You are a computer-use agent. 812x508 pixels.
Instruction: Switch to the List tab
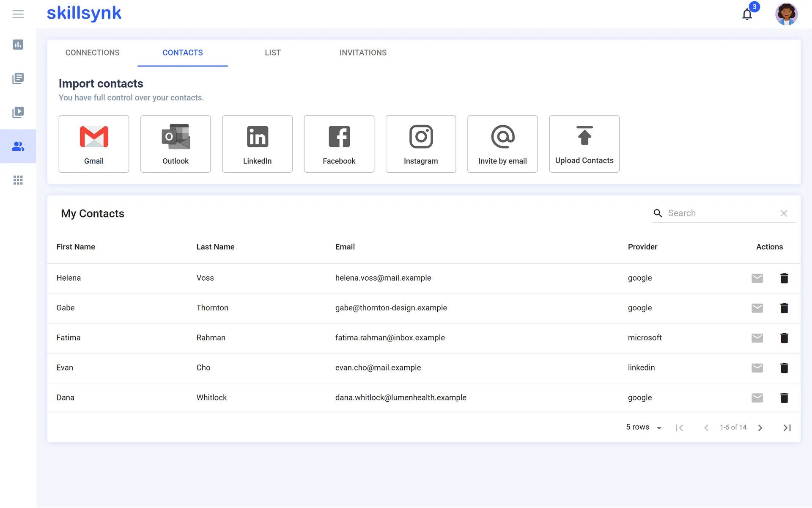(x=273, y=52)
